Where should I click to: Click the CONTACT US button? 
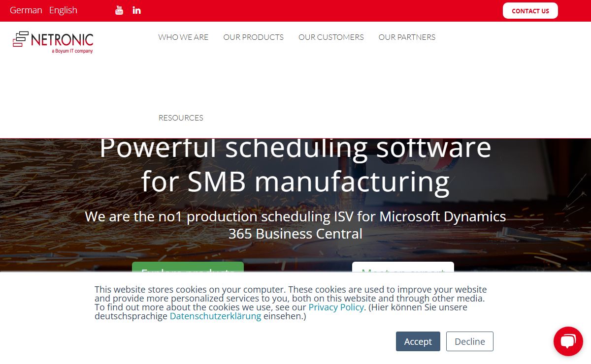tap(530, 11)
